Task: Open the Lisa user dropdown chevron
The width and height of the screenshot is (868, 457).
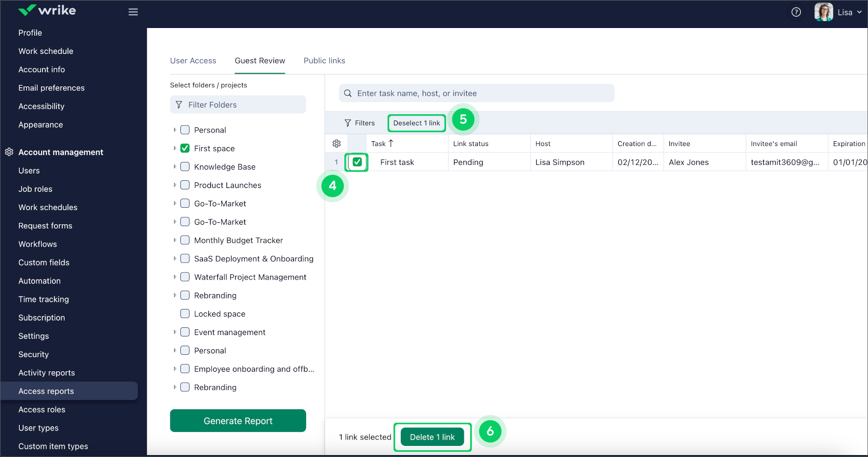Action: pos(859,13)
